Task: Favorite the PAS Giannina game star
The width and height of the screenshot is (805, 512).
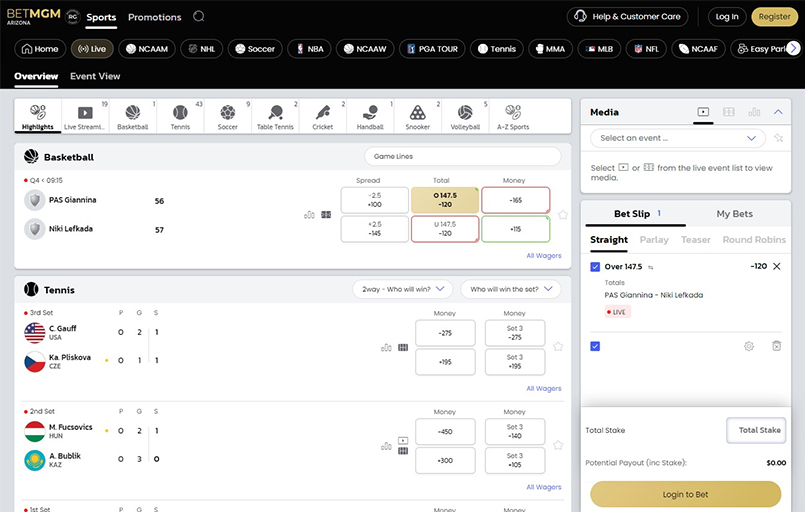Action: 563,215
